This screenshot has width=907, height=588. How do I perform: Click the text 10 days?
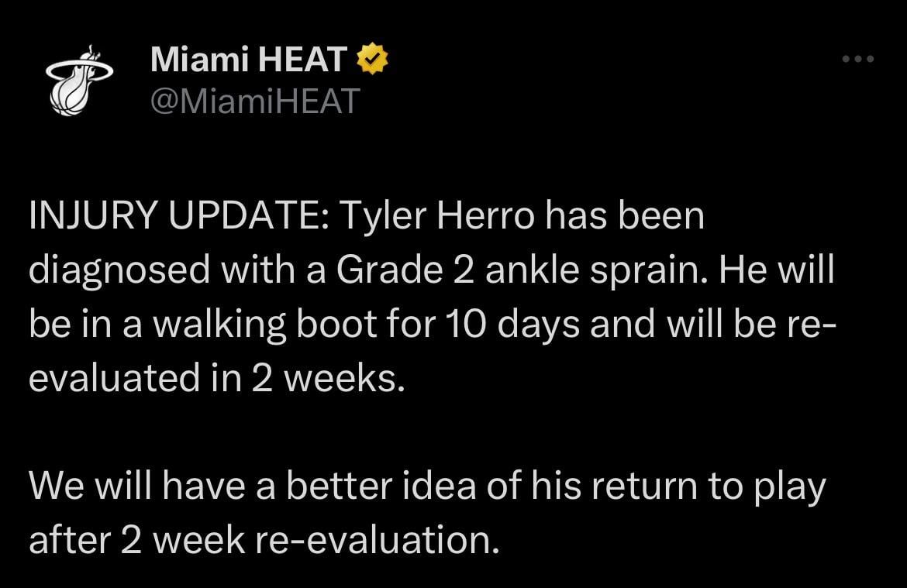(x=511, y=325)
